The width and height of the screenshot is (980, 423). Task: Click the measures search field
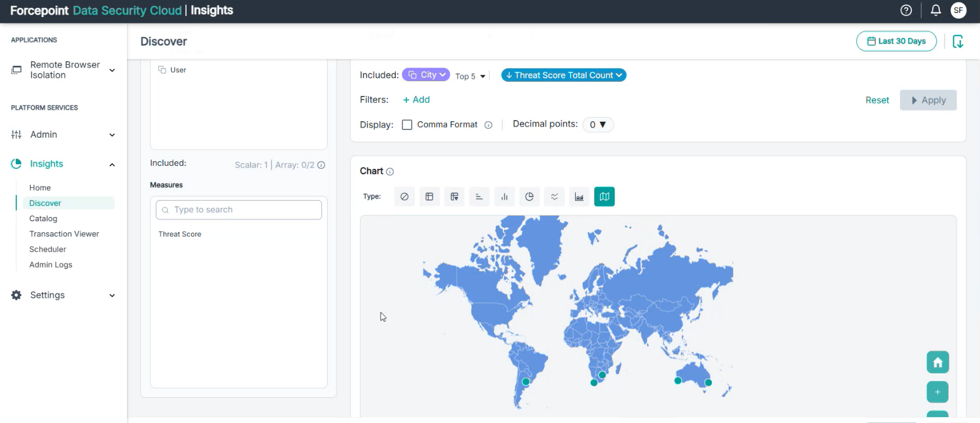[239, 210]
